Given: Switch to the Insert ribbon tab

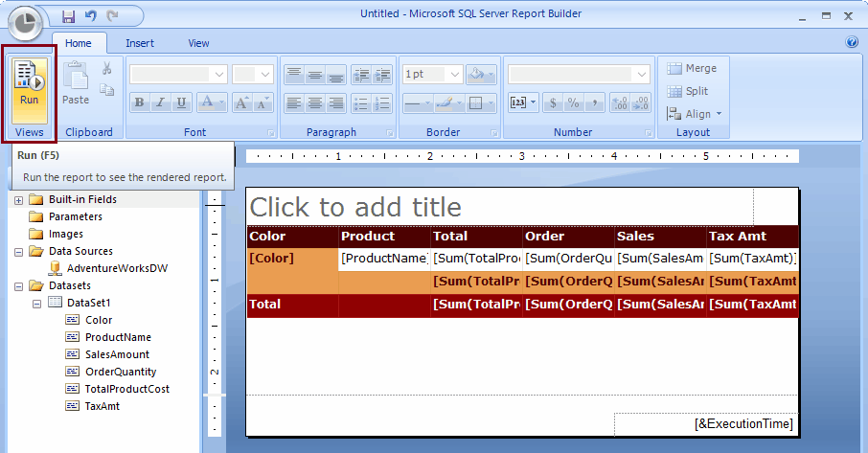Looking at the screenshot, I should [140, 43].
